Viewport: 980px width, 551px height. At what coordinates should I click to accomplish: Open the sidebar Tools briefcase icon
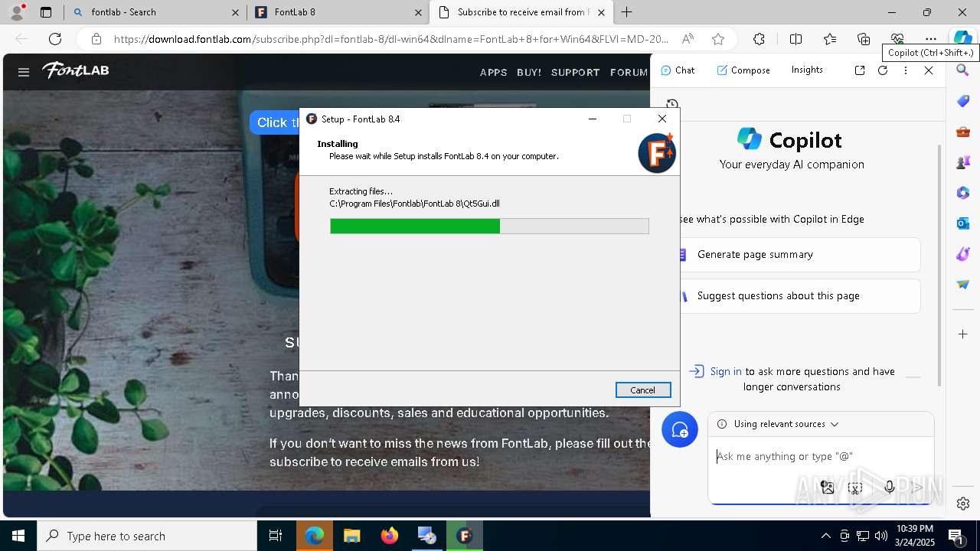963,132
